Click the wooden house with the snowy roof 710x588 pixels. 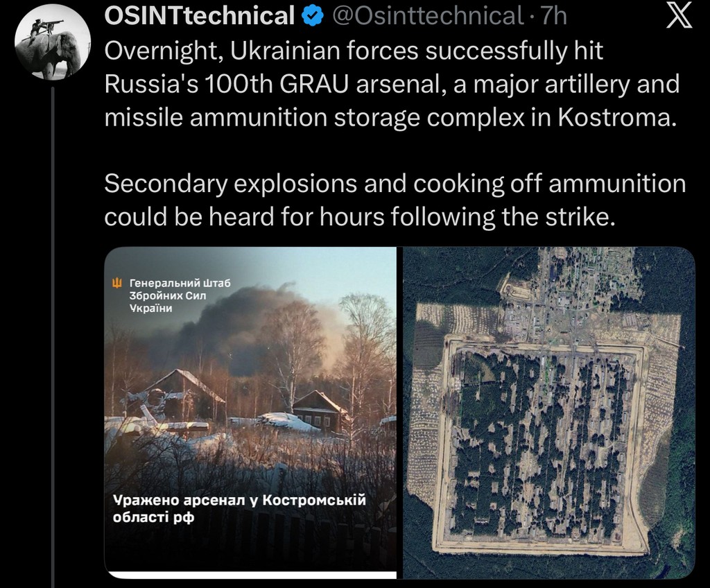tap(320, 409)
